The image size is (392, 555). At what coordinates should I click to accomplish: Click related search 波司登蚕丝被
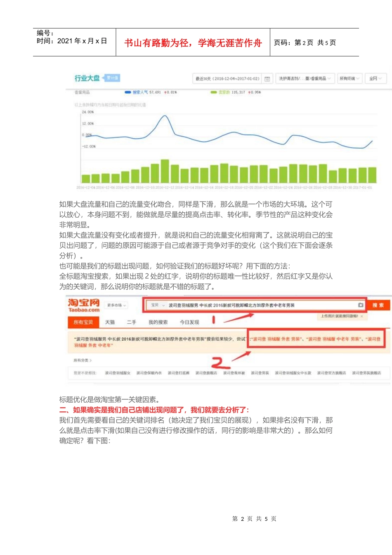coord(234,373)
